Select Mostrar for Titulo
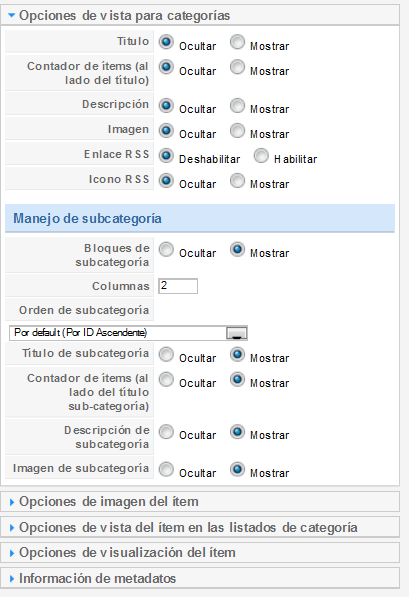409x597 pixels. tap(237, 42)
